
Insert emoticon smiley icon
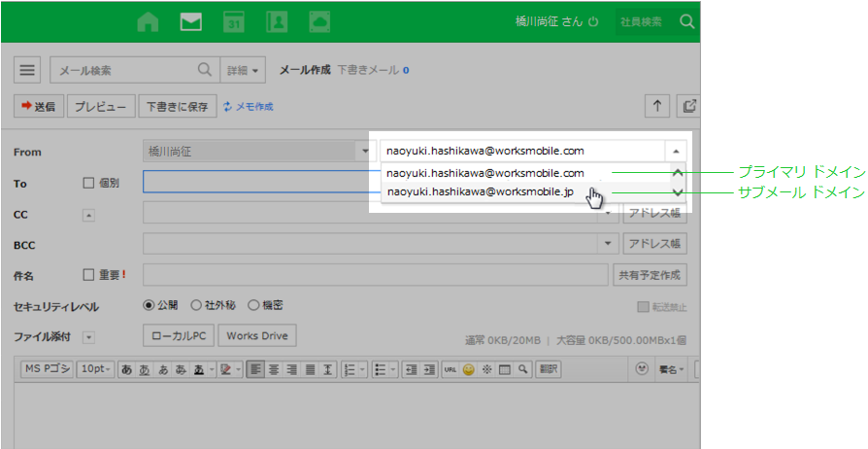468,369
